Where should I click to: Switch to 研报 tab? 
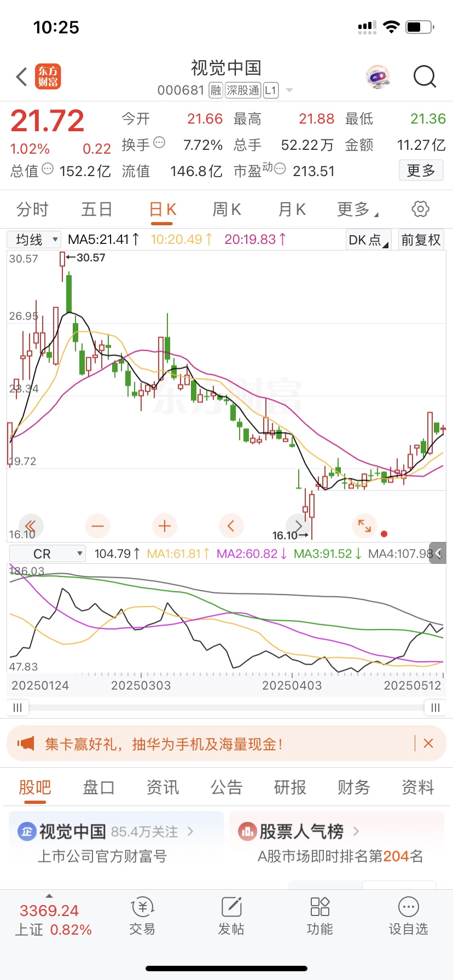click(290, 787)
